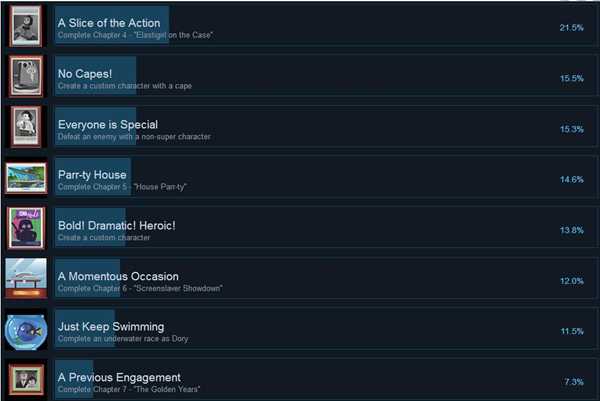Click the Parr-ty House pool house icon
Image resolution: width=600 pixels, height=401 pixels.
coord(26,178)
